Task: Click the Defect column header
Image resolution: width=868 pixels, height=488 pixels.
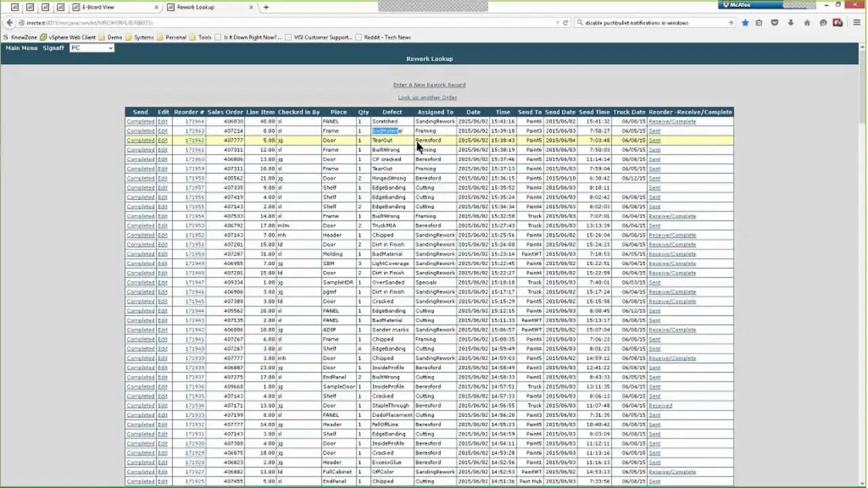Action: (x=392, y=112)
